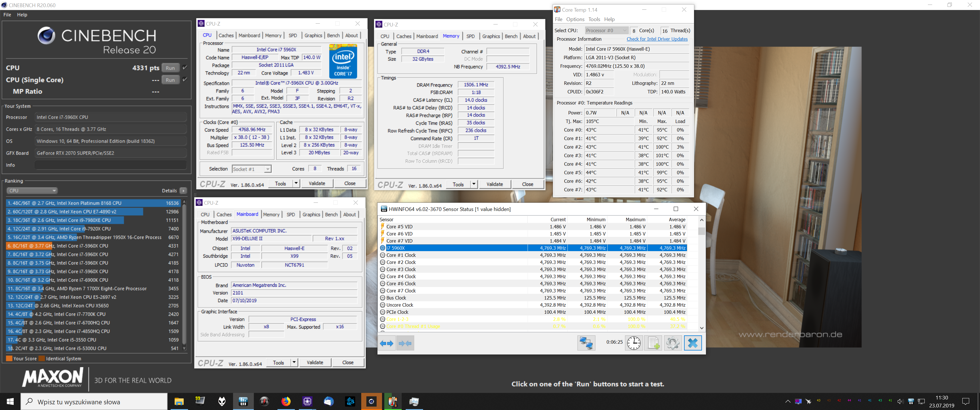This screenshot has height=410, width=980.
Task: Switch to HWiNFO on the taskbar
Action: point(243,401)
